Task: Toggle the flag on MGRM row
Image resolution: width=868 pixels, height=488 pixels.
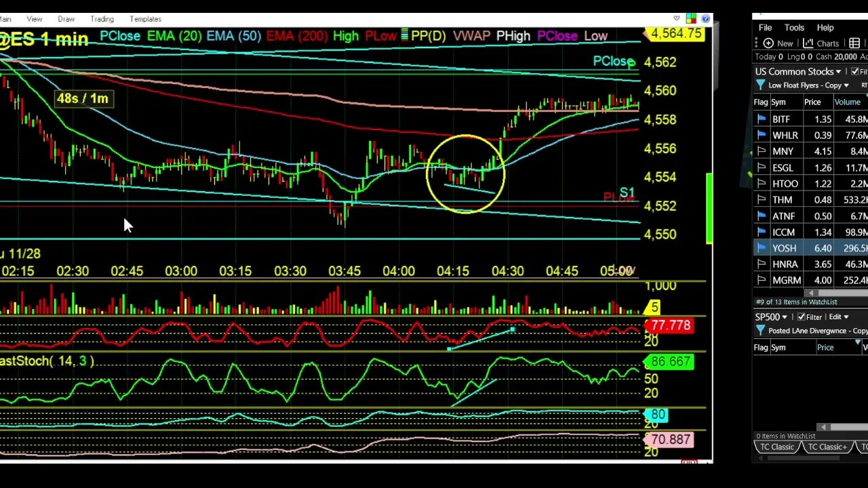Action: coord(761,281)
